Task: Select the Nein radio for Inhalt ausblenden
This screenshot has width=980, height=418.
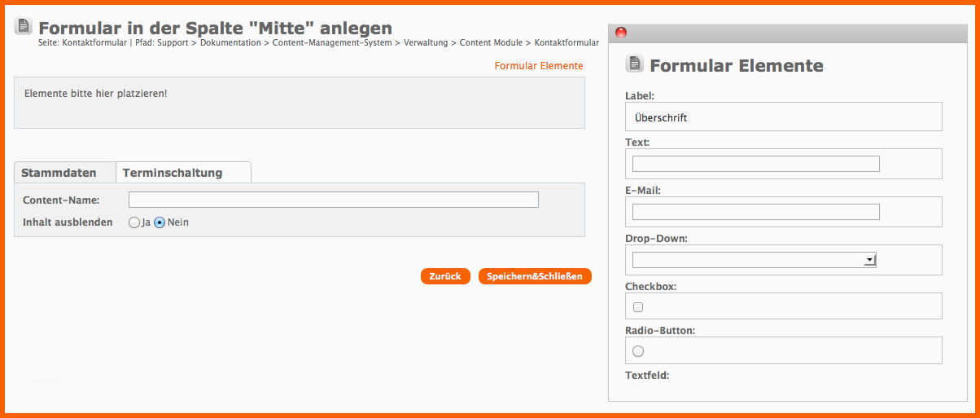Action: coord(160,222)
